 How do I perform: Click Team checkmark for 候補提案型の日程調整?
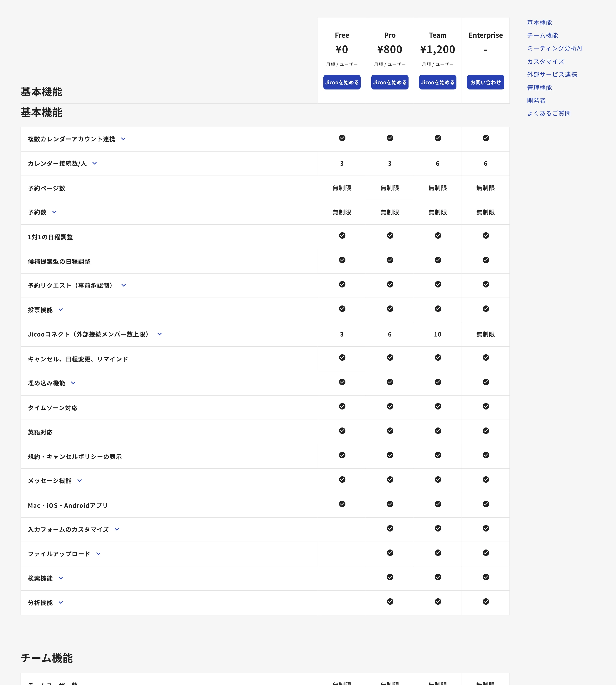438,260
